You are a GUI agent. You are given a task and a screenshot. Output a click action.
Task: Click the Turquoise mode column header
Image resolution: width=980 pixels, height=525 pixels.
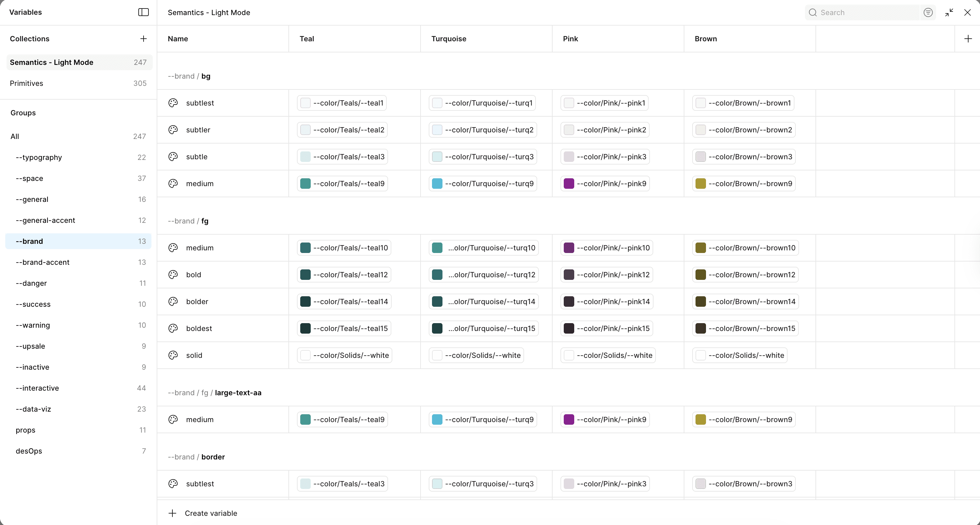(448, 39)
